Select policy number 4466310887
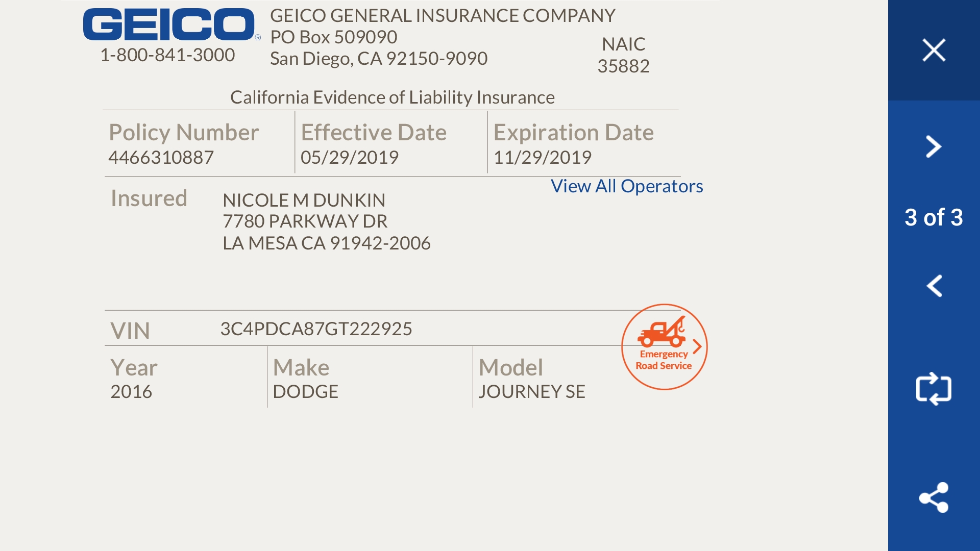The width and height of the screenshot is (980, 551). [161, 158]
